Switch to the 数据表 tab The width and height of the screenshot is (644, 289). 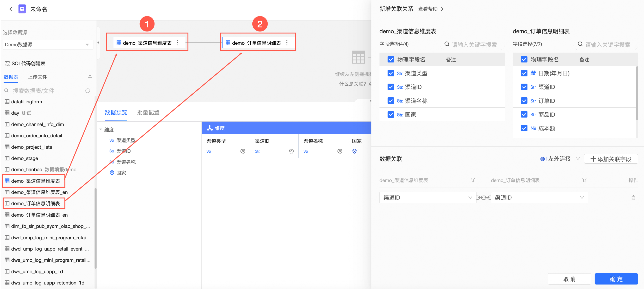11,77
